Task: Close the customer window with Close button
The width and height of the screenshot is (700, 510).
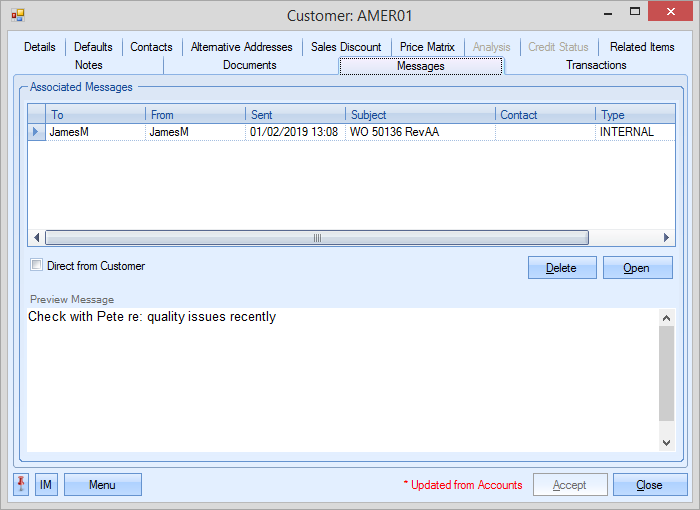Action: click(649, 485)
